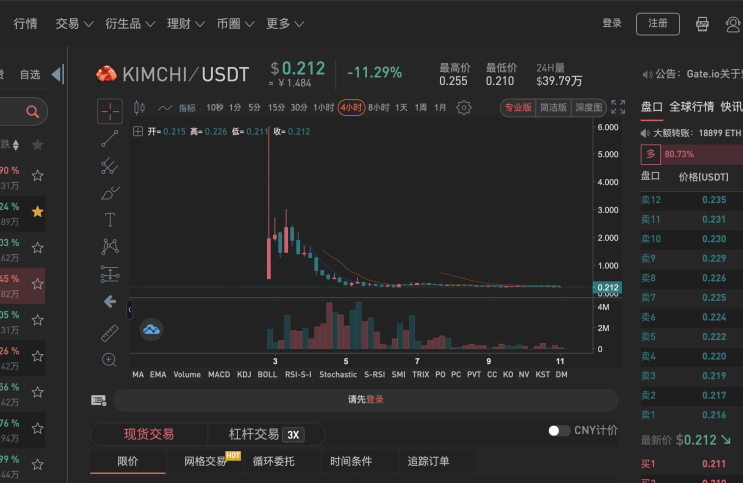Collapse the volume pane arrow

click(129, 310)
